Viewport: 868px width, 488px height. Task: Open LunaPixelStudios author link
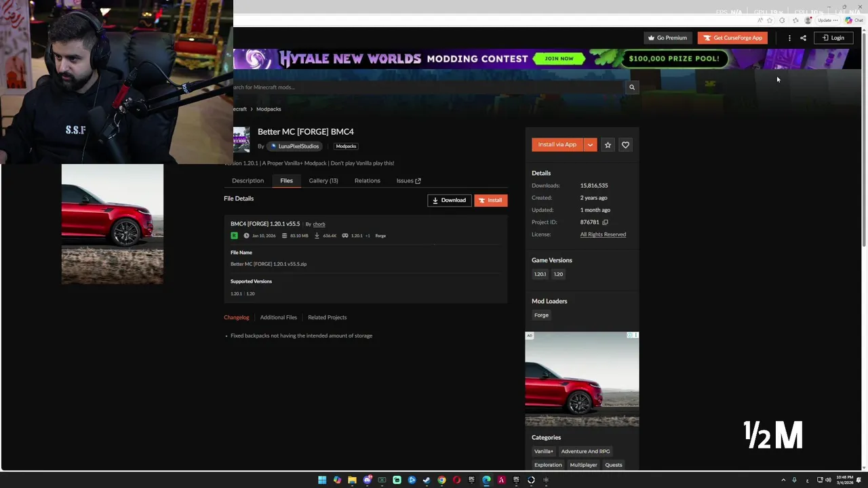pyautogui.click(x=294, y=146)
